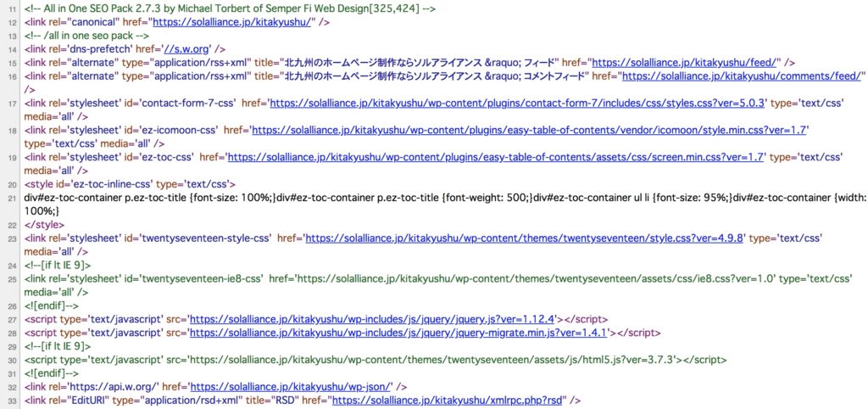Open the wp-json API link
This screenshot has width=868, height=409.
tap(287, 388)
